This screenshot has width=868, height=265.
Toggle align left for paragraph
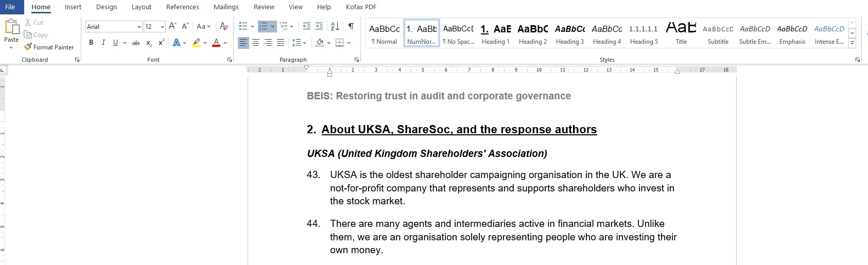point(244,43)
